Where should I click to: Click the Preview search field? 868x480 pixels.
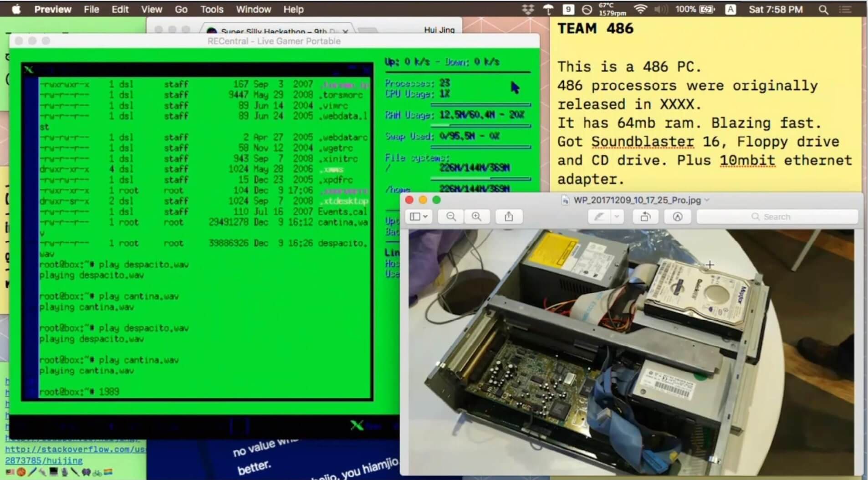click(777, 217)
